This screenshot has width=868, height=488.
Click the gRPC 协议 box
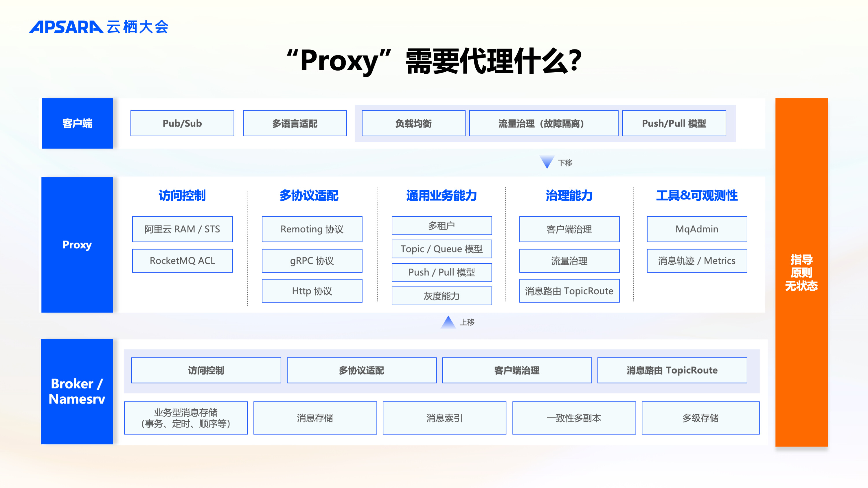point(312,261)
